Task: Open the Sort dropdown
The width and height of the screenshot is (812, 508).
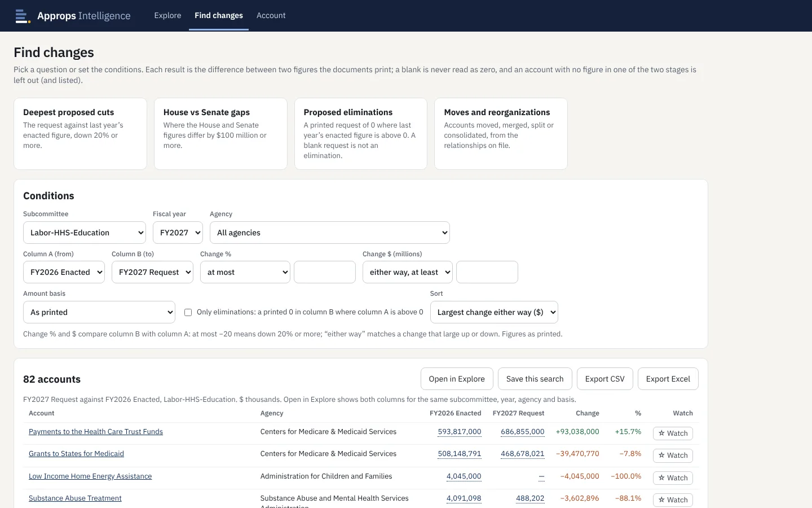Action: click(494, 312)
